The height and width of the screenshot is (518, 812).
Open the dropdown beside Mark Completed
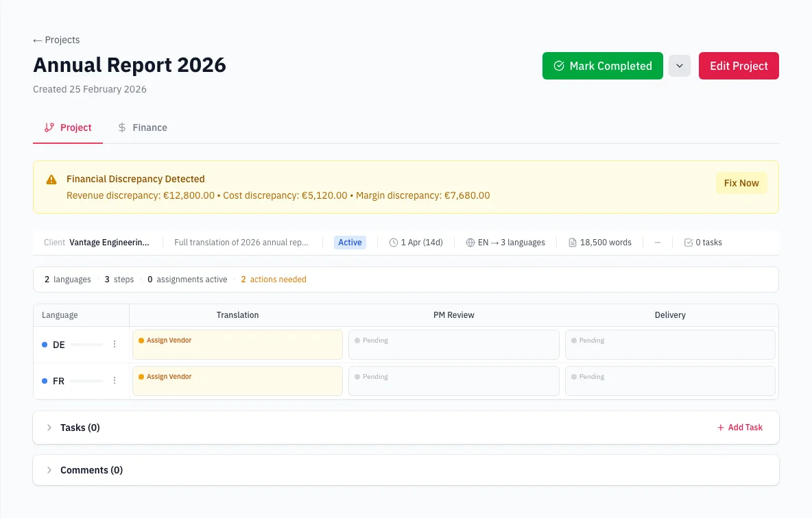pyautogui.click(x=679, y=66)
